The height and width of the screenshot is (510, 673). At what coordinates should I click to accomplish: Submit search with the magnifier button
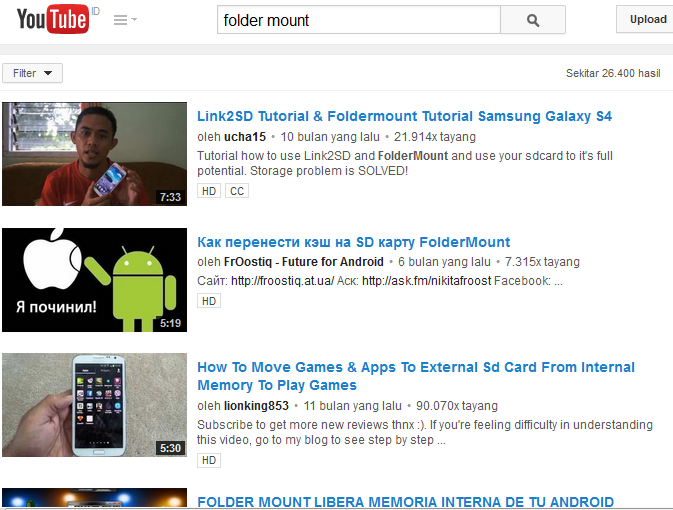533,20
